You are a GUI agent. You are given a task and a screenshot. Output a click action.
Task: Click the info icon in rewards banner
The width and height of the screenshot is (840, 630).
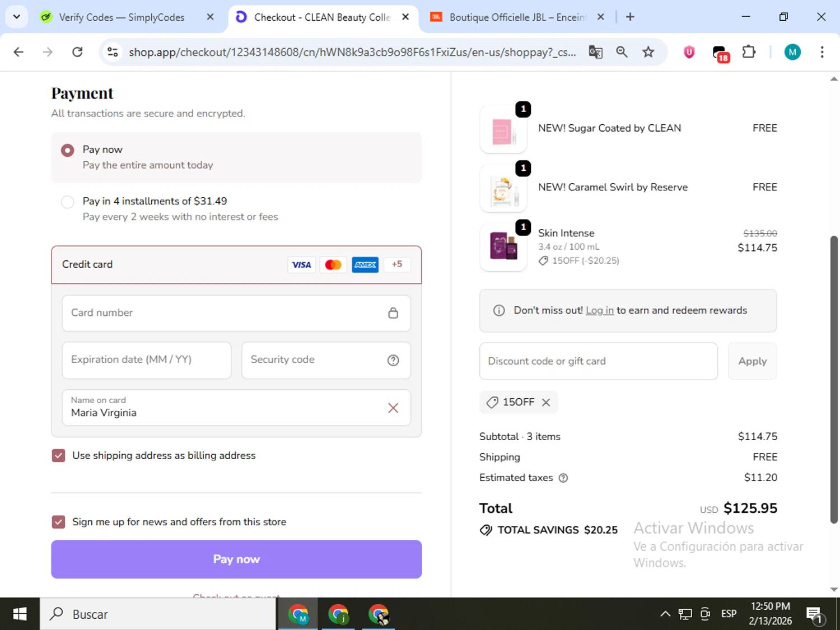[x=498, y=310]
